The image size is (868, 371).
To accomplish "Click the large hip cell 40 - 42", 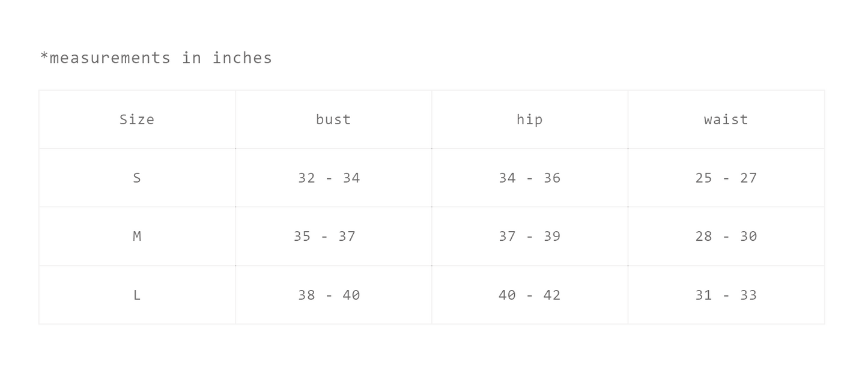I will pyautogui.click(x=529, y=295).
